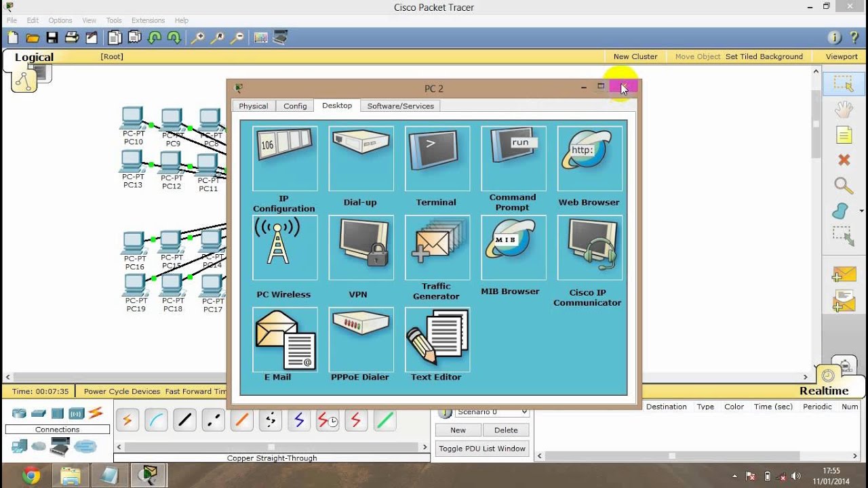Select Copper Cross-Over dashed cable
The width and height of the screenshot is (868, 488).
pyautogui.click(x=213, y=420)
